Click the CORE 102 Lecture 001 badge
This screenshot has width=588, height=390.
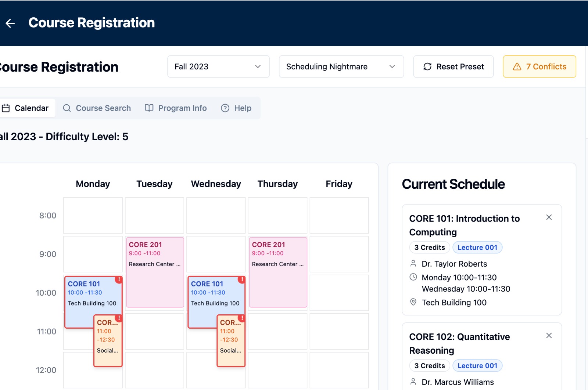(477, 366)
